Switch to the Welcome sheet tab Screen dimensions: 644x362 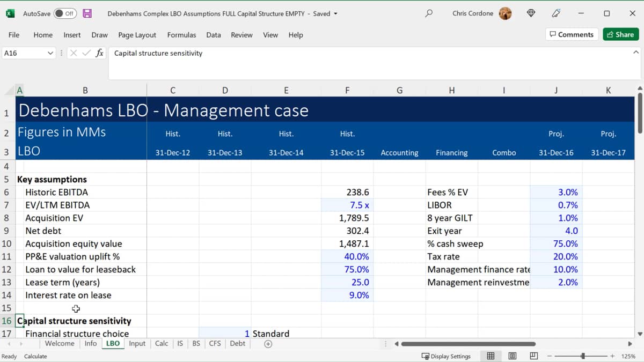tap(60, 343)
